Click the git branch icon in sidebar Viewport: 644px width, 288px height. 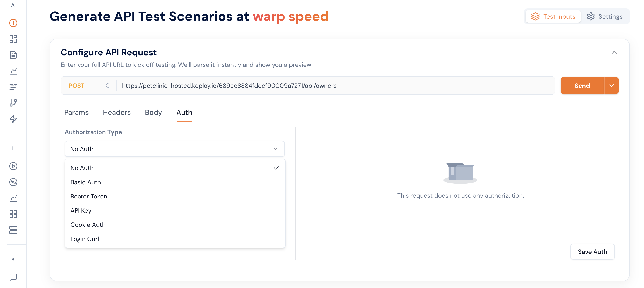(13, 103)
